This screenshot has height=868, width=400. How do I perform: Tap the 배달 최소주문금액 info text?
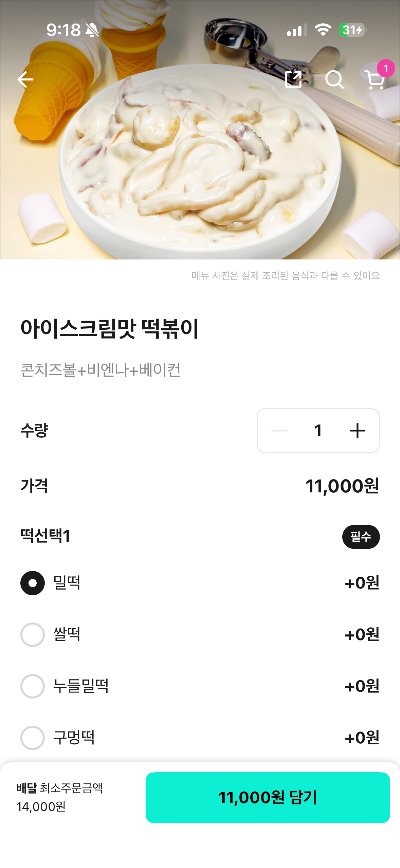tap(59, 797)
